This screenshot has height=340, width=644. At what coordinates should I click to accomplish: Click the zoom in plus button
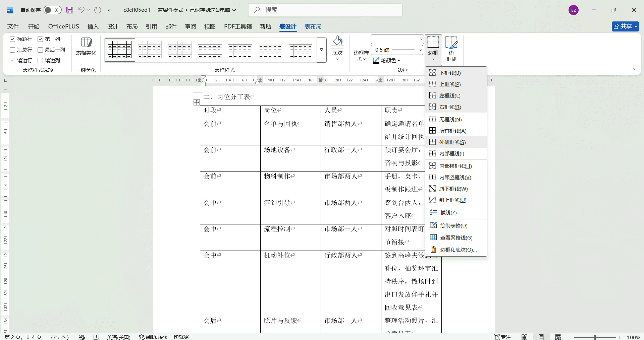(620, 337)
